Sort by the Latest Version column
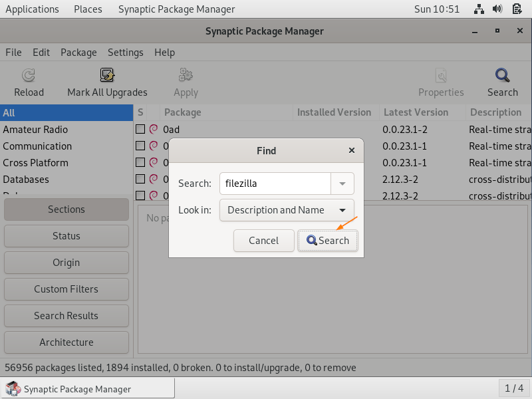 (x=422, y=112)
